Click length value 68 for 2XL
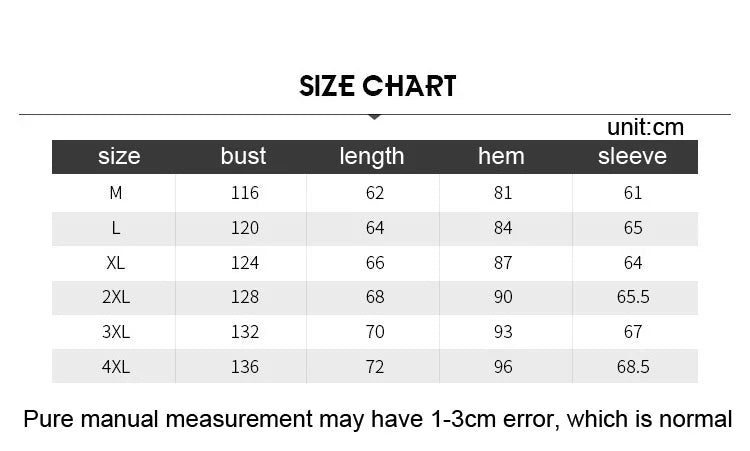 click(375, 297)
